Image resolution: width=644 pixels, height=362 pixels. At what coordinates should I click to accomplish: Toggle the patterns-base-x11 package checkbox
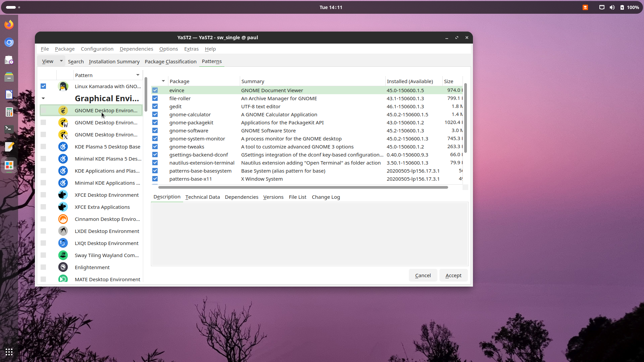tap(155, 179)
